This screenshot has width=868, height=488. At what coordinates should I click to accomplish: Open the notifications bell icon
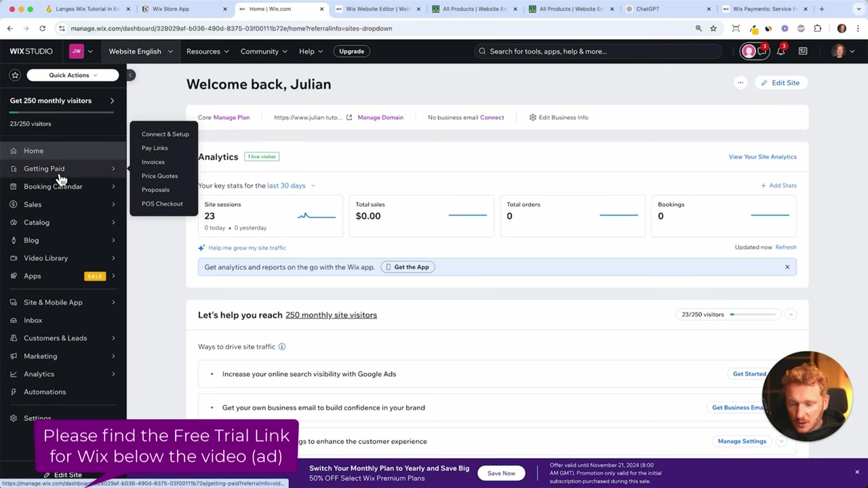[x=781, y=51]
